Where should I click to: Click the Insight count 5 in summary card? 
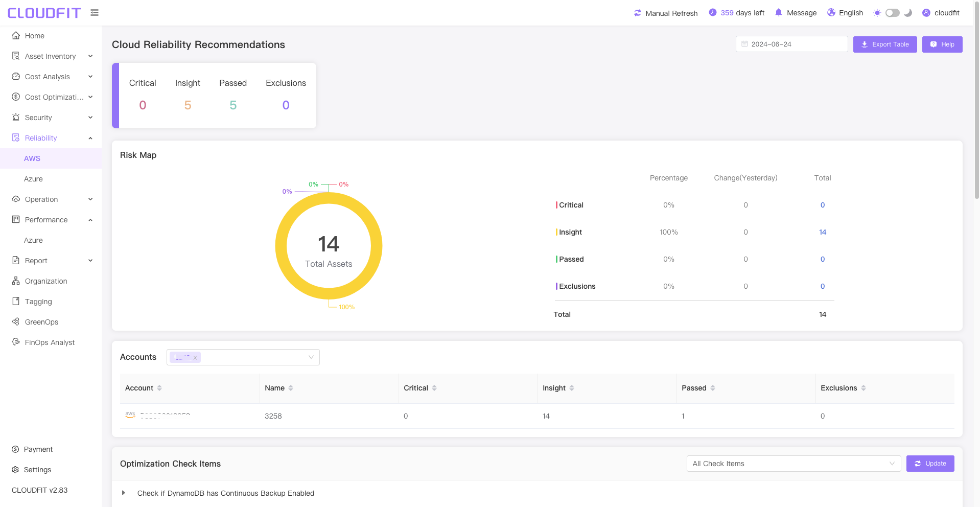point(188,105)
